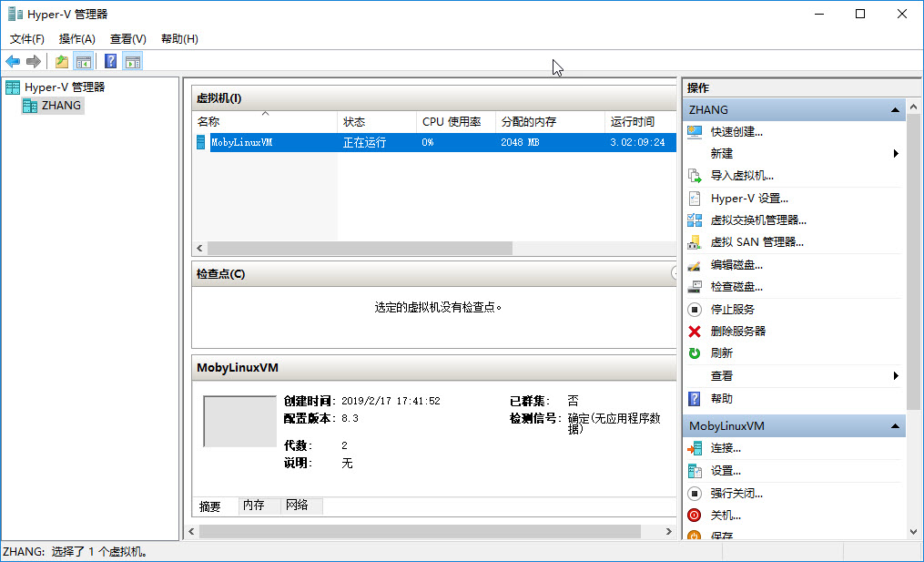Launch 虚拟交换机管理器 (Virtual Switch Manager)
Screen dimensions: 924x562
coord(695,220)
